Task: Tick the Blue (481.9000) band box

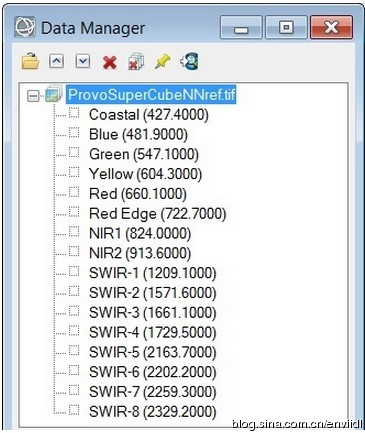Action: [74, 132]
